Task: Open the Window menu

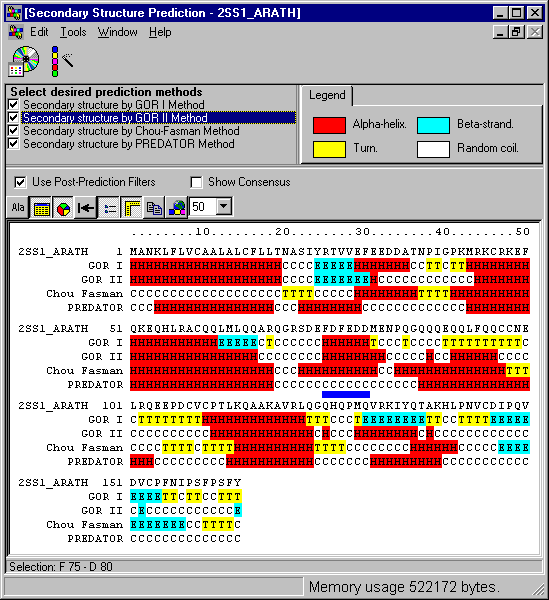Action: click(x=117, y=32)
